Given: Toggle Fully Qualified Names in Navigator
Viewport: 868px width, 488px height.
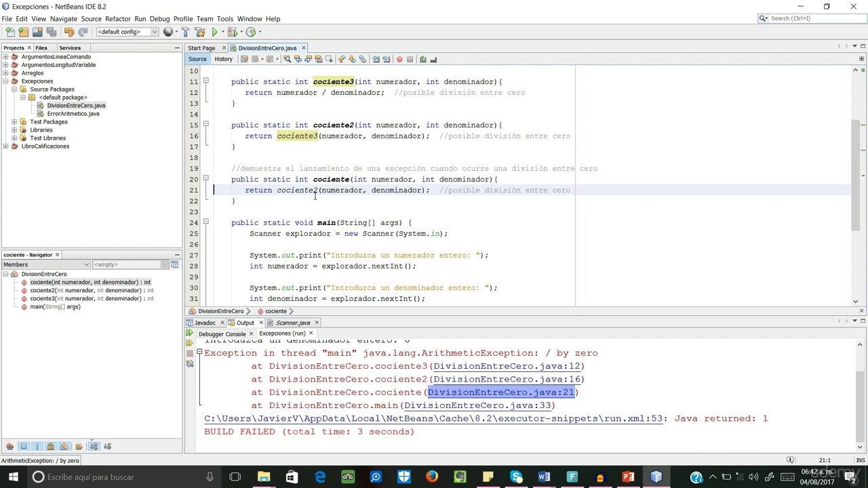Looking at the screenshot, I should [x=79, y=446].
